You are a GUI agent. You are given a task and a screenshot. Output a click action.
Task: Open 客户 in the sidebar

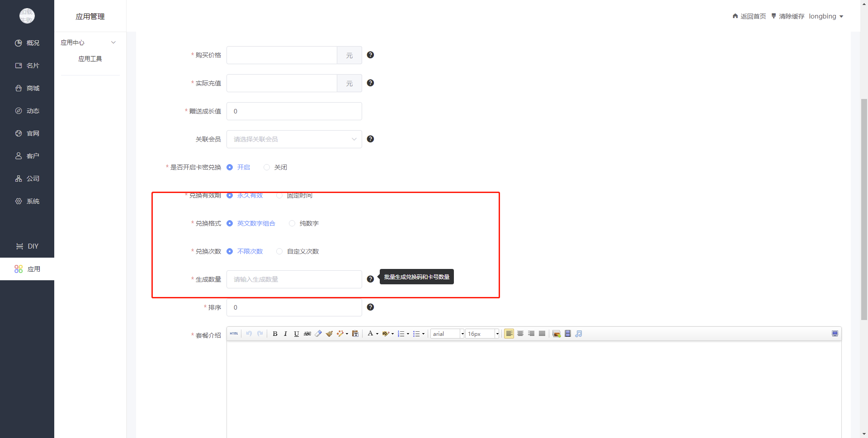point(27,156)
